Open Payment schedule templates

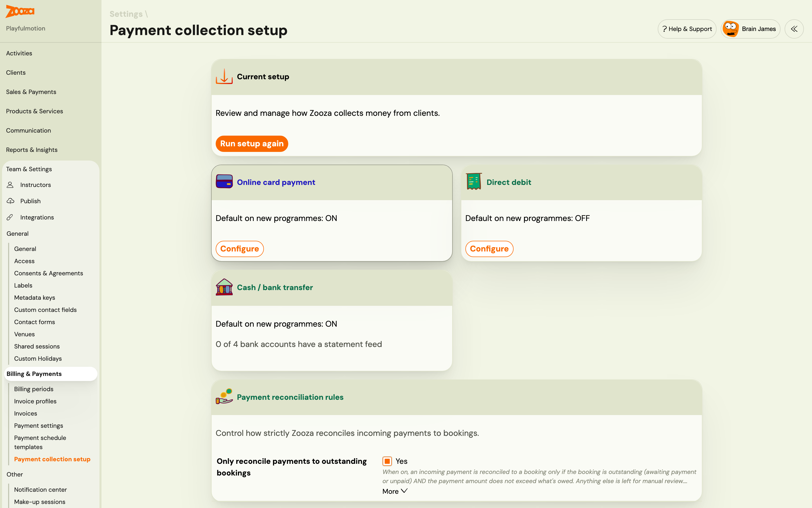(x=40, y=442)
